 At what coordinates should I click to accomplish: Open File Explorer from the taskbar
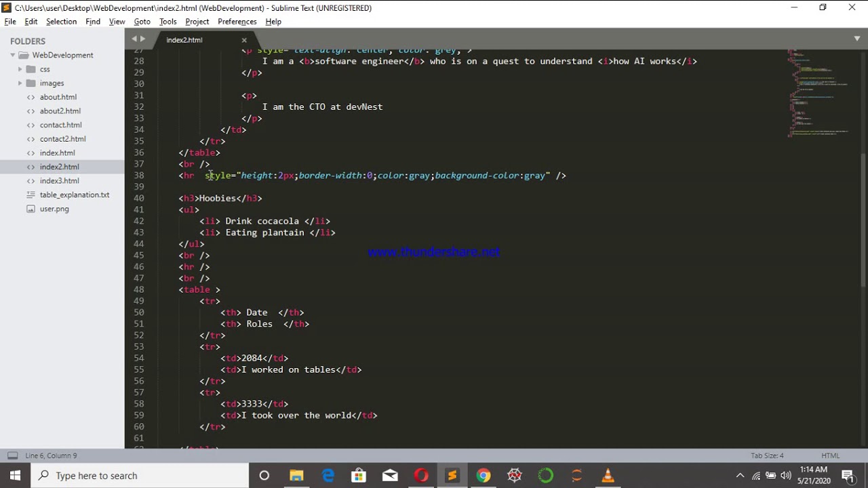296,476
